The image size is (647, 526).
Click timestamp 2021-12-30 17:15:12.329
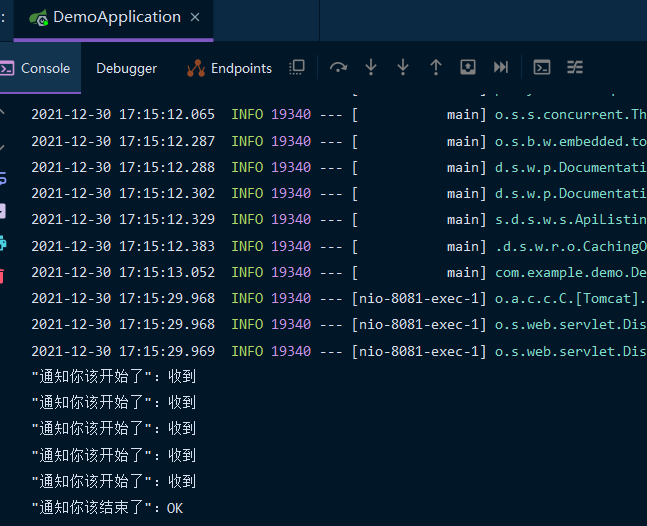pyautogui.click(x=123, y=219)
